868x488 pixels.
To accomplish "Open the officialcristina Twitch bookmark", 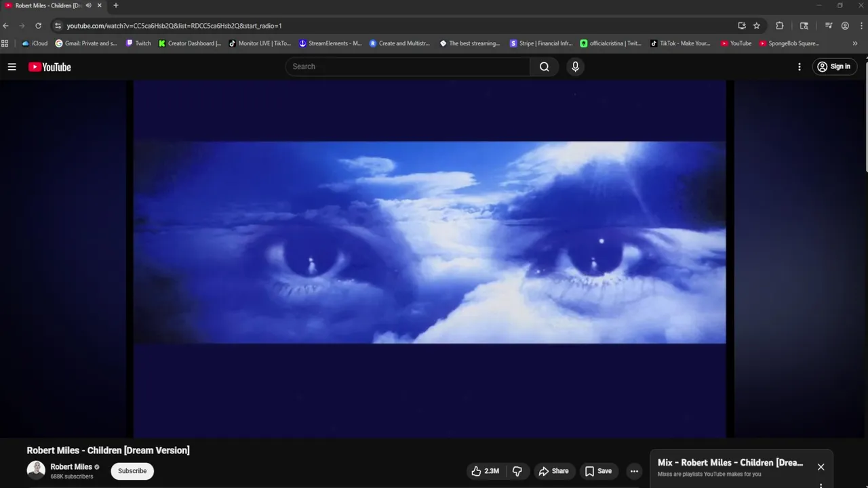I will coord(611,43).
